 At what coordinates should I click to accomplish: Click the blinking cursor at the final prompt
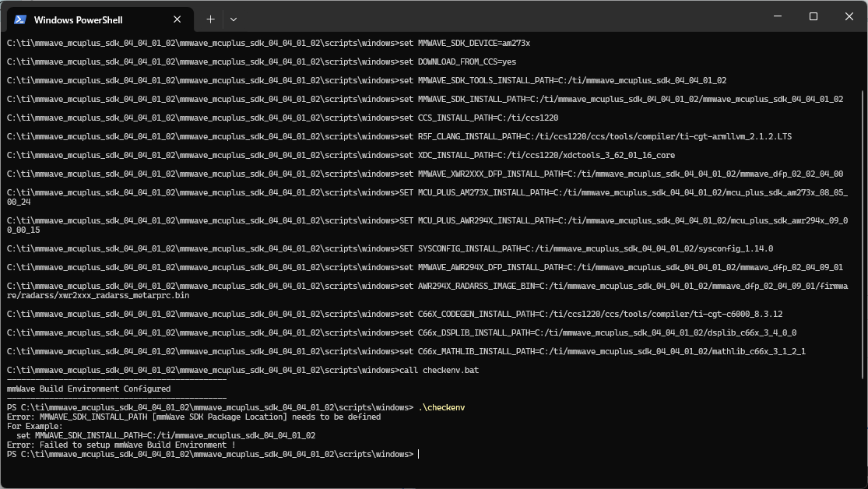click(x=418, y=454)
